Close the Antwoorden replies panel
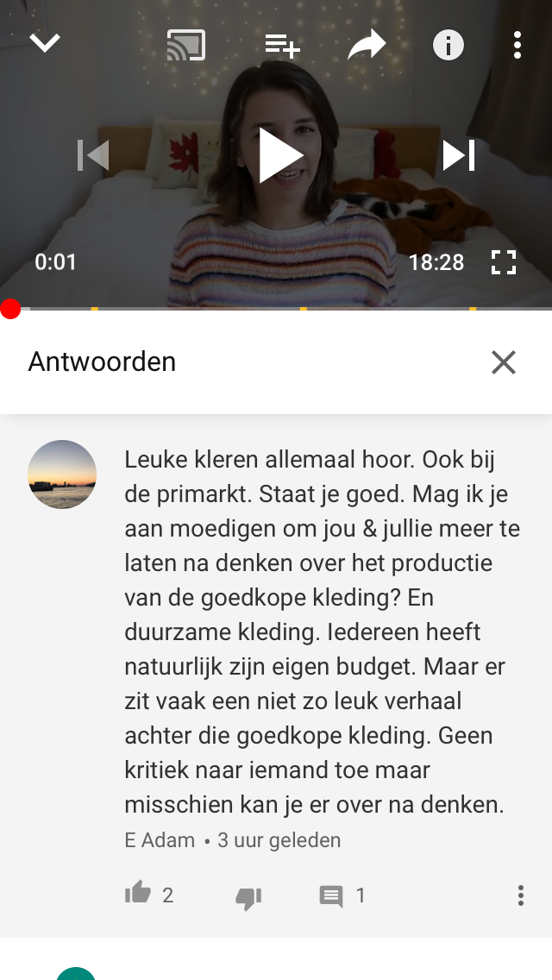The height and width of the screenshot is (980, 552). tap(503, 361)
